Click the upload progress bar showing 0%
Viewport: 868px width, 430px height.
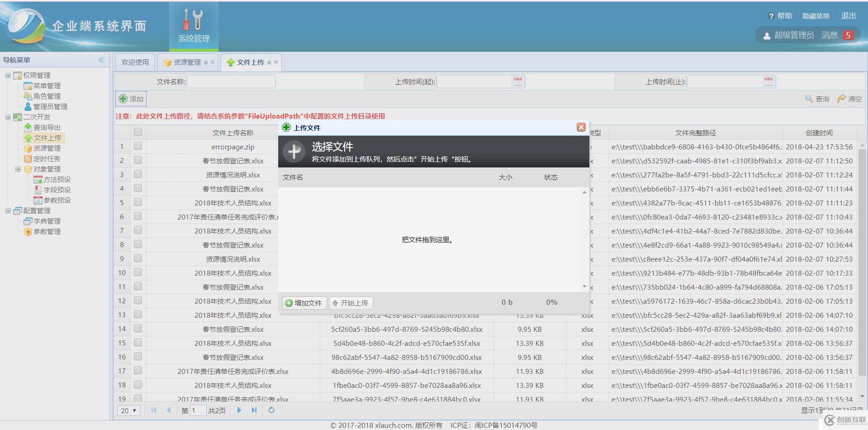coord(551,302)
